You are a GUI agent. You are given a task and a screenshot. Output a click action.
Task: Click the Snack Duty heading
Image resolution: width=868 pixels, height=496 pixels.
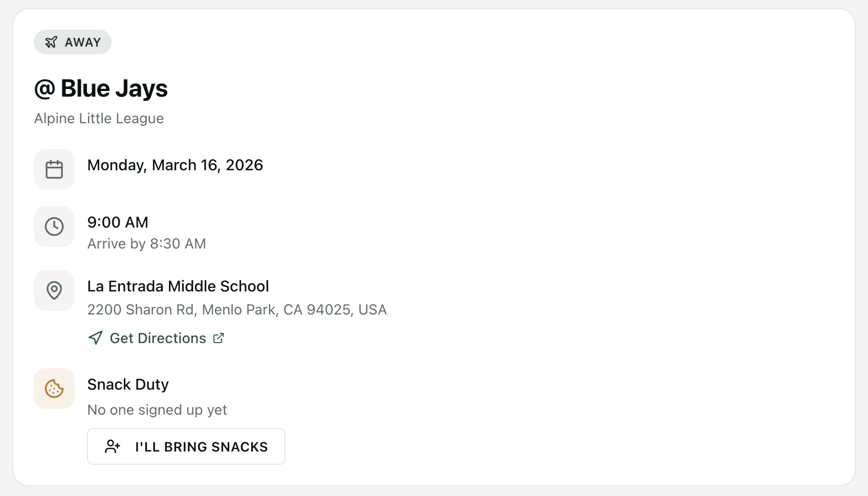coord(128,385)
